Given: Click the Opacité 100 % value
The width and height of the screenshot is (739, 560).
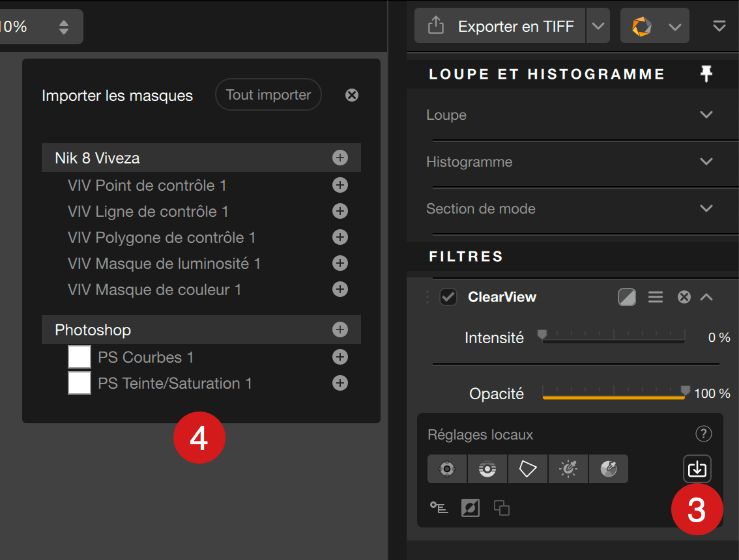Looking at the screenshot, I should (712, 393).
